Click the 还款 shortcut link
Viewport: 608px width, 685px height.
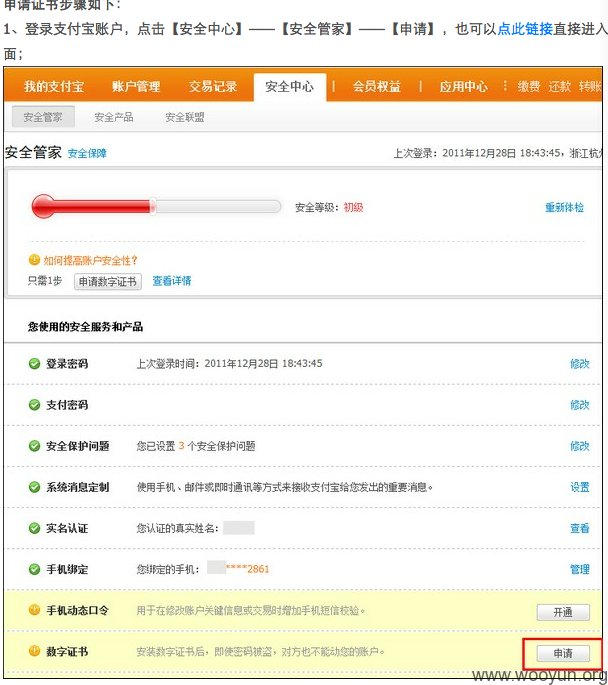[x=560, y=86]
